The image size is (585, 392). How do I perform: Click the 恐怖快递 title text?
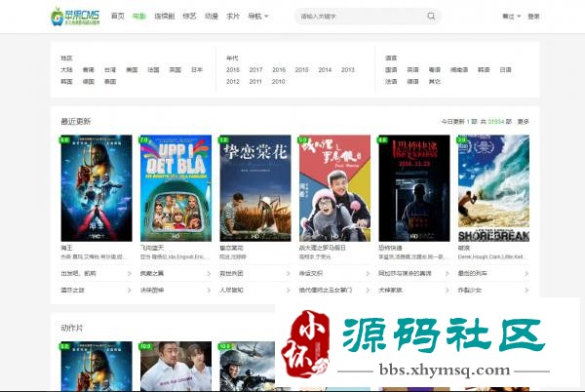(x=390, y=248)
